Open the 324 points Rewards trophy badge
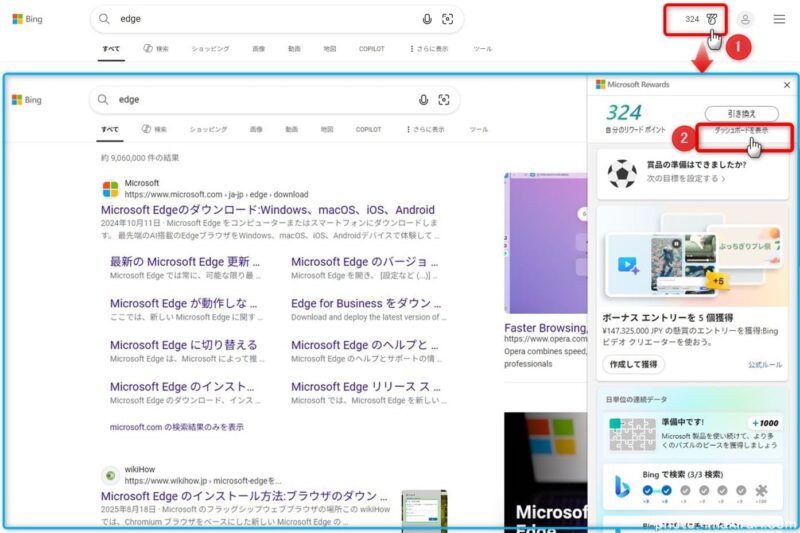 pos(701,19)
